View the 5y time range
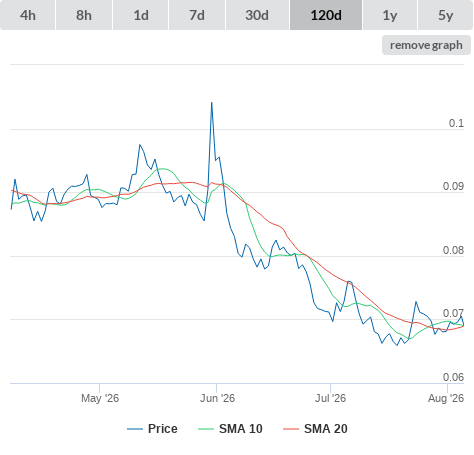 [x=446, y=15]
